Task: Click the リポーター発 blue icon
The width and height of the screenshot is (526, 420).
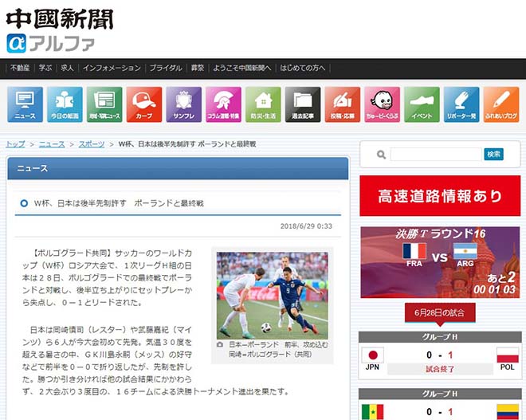Action: tap(461, 104)
